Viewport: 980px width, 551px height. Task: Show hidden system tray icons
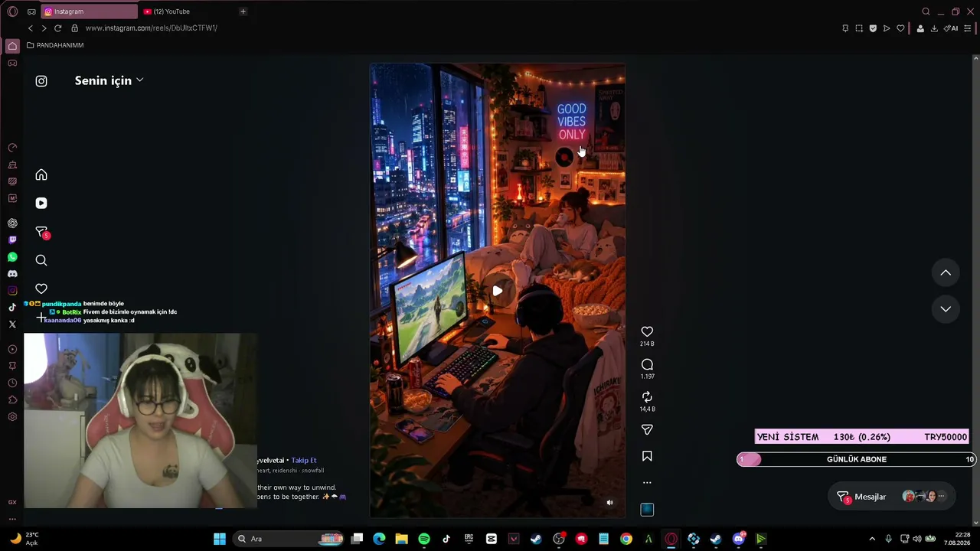point(872,539)
